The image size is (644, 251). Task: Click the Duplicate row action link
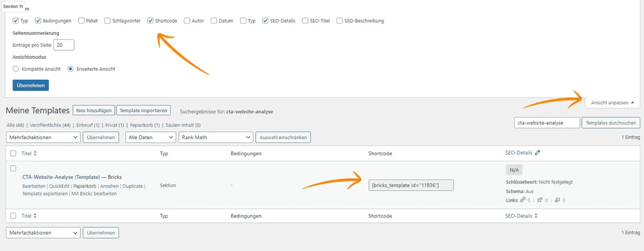point(133,186)
